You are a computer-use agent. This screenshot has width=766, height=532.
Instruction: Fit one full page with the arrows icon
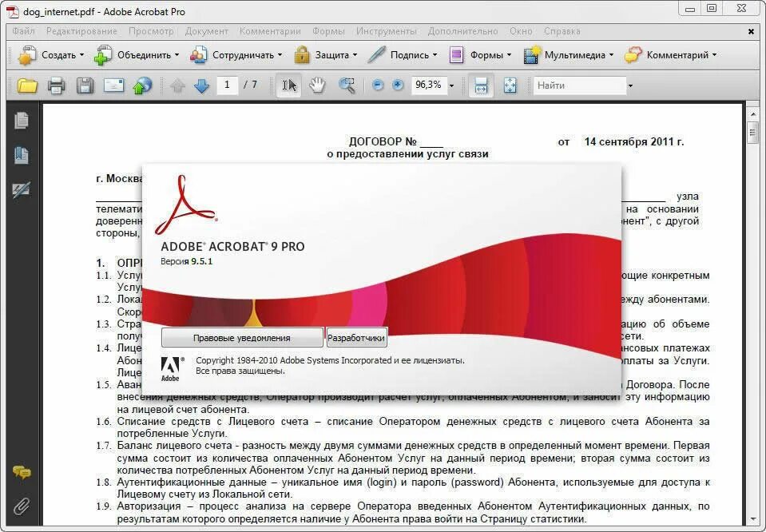click(x=510, y=85)
